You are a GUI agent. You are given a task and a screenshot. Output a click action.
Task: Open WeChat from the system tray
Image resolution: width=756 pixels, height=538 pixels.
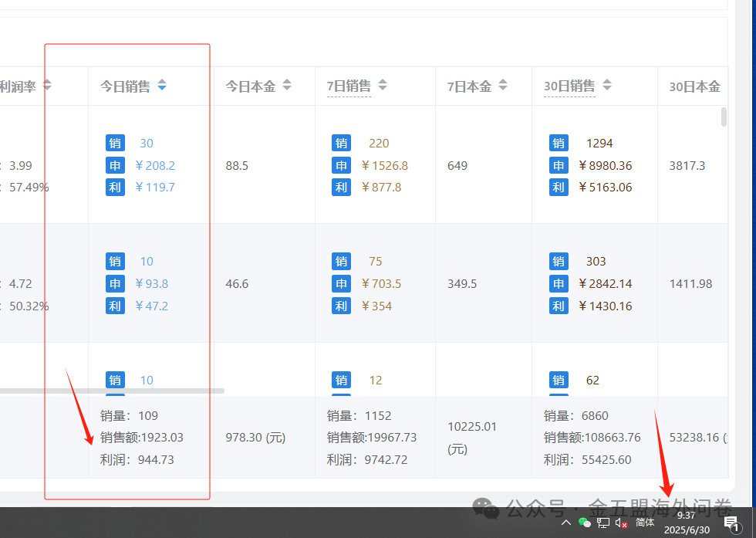pyautogui.click(x=585, y=523)
